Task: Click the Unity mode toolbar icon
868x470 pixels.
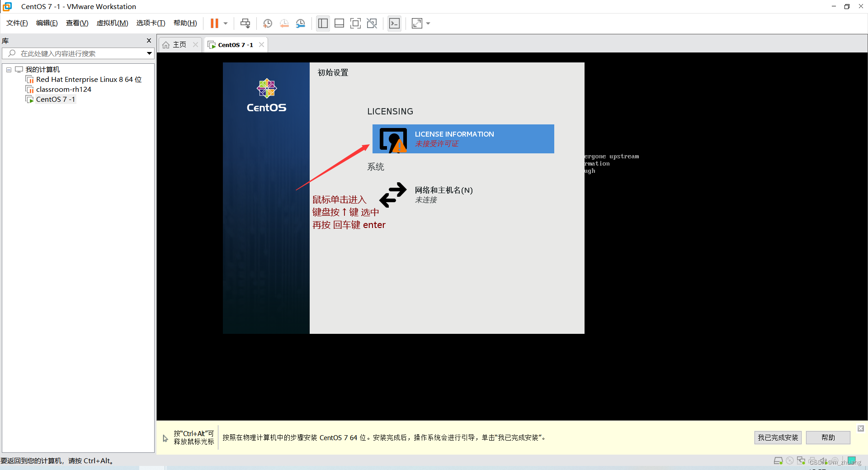Action: (372, 23)
